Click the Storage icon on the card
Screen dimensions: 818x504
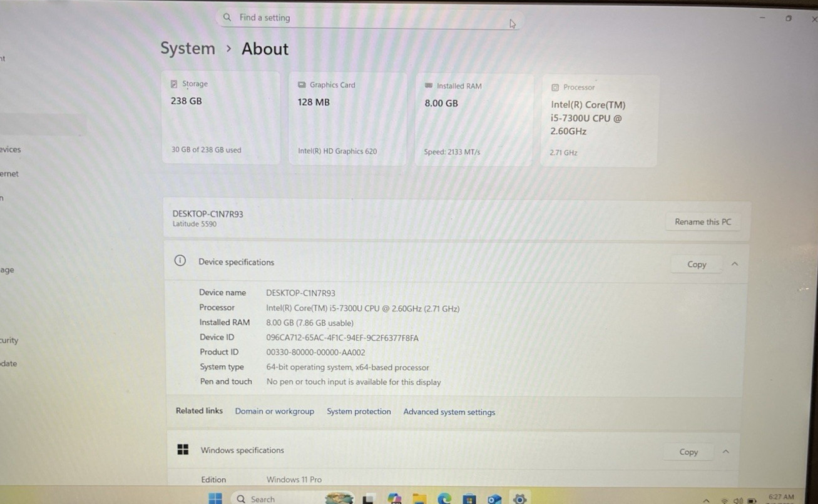(174, 84)
